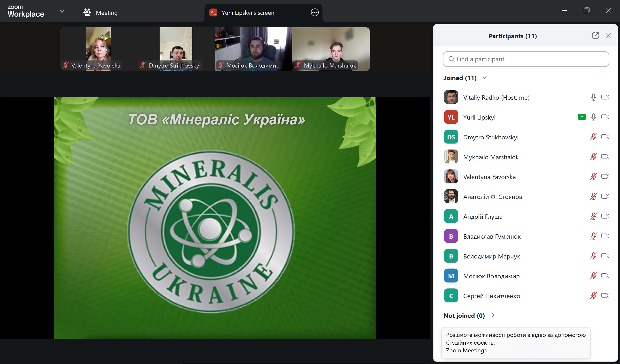Switch to the Meeting tab

point(107,13)
